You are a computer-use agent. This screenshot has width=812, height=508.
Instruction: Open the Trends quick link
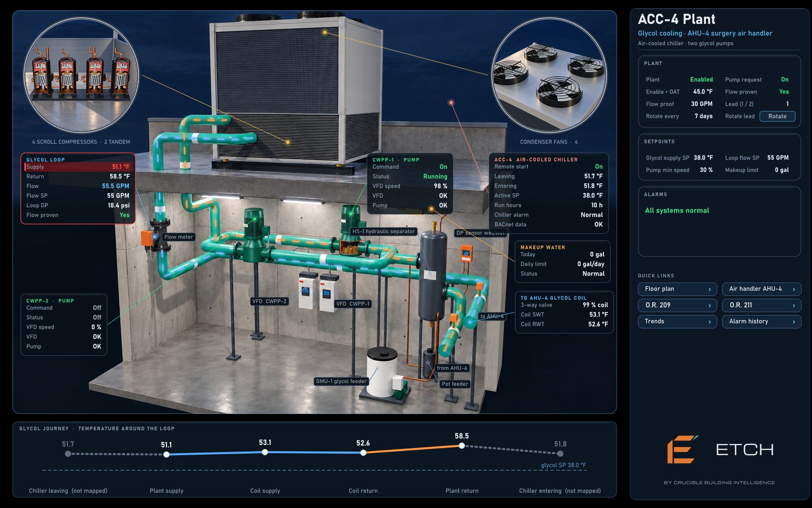pyautogui.click(x=677, y=322)
